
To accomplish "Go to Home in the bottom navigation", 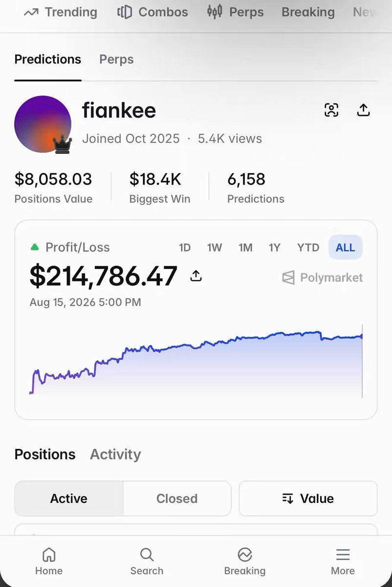I will point(49,562).
